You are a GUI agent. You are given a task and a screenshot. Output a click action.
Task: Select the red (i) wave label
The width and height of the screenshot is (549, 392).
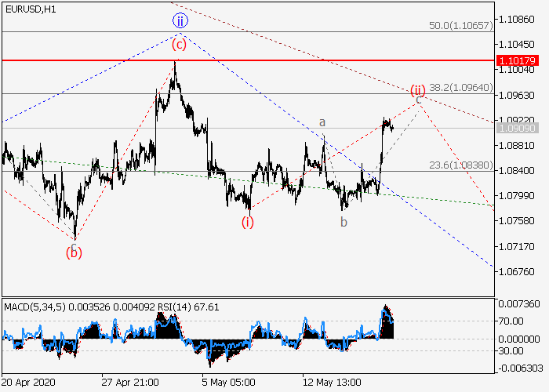point(248,222)
